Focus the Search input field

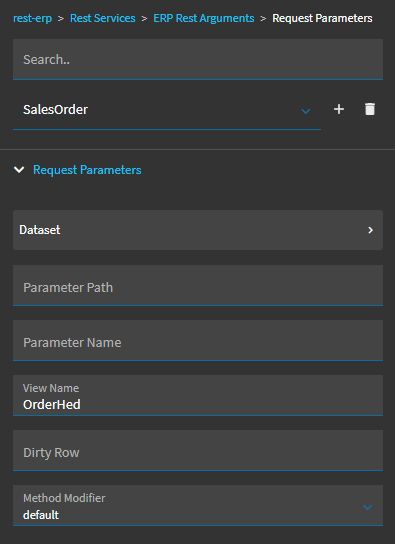(x=198, y=59)
